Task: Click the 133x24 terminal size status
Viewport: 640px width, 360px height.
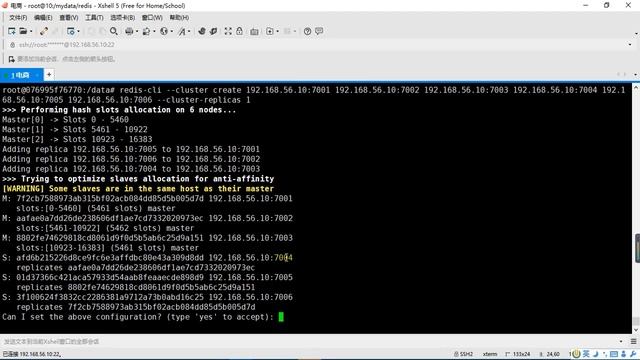Action: [518, 354]
